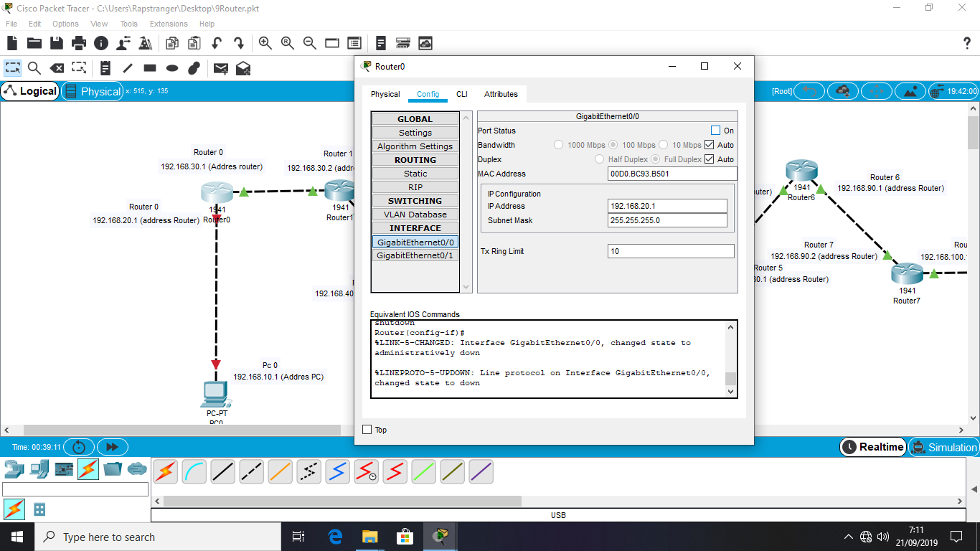Print the workspace via printer icon
Viewport: 980px width, 551px height.
coord(79,43)
